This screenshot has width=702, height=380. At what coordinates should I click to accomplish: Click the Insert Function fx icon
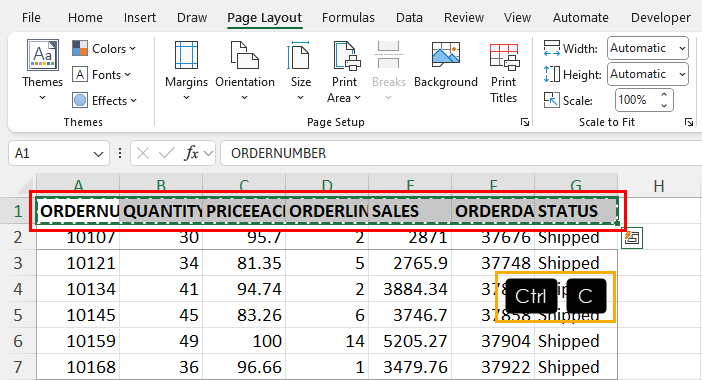coord(191,154)
